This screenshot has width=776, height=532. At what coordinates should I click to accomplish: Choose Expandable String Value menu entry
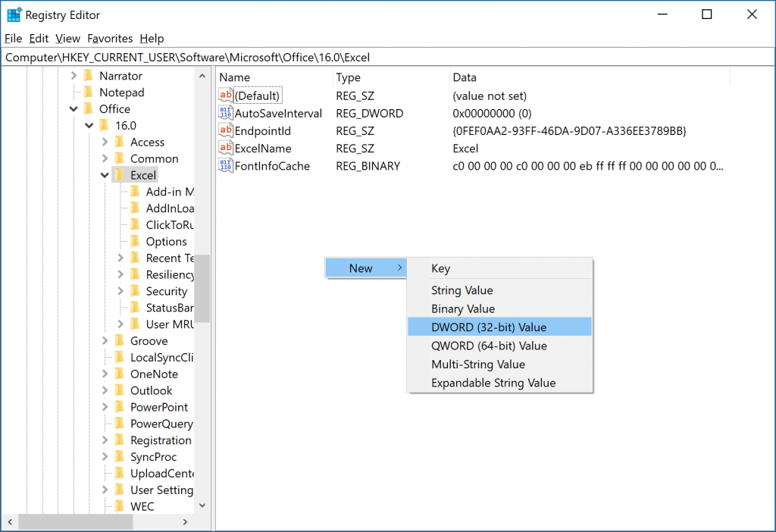499,383
